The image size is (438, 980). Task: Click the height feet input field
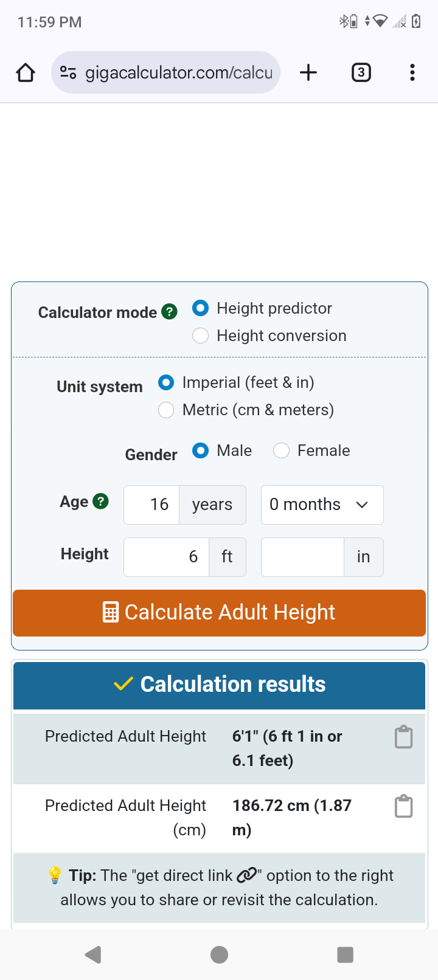pyautogui.click(x=167, y=557)
